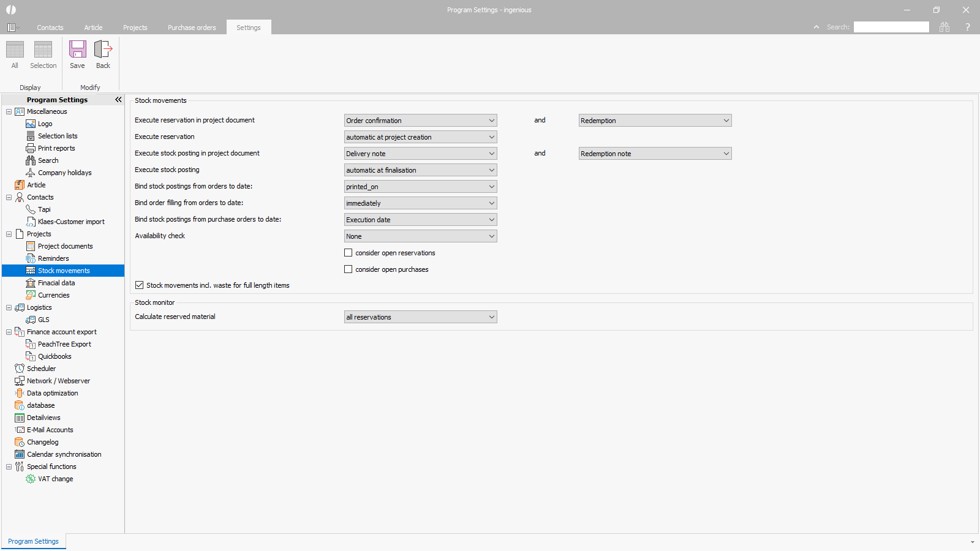Collapse the Finance account export tree node
This screenshot has width=980, height=551.
[9, 332]
